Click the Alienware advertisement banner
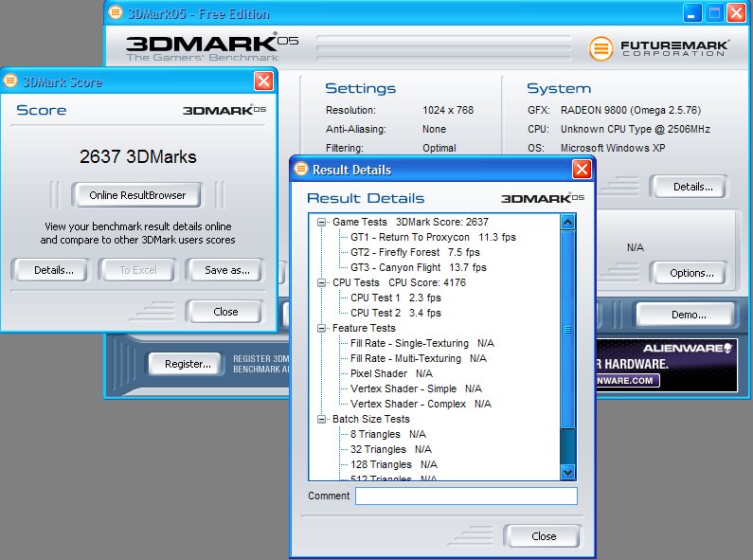Viewport: 753px width, 560px height. pos(667,365)
